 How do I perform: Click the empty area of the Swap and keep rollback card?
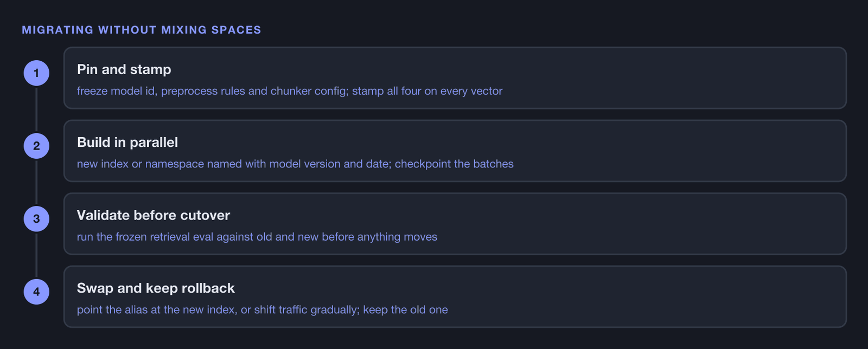click(x=651, y=296)
